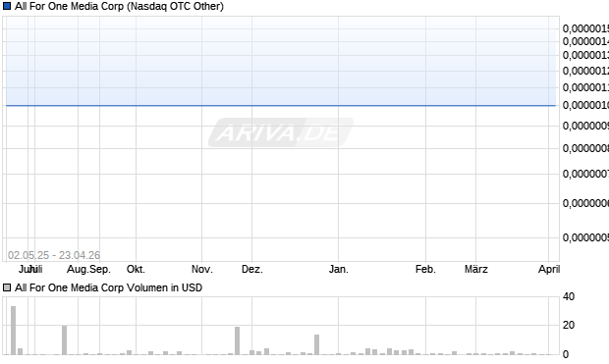Click the chart title 'All For One Media Corp (Nasdaq OTC Other)'
Image resolution: width=609 pixels, height=364 pixels.
tap(119, 6)
